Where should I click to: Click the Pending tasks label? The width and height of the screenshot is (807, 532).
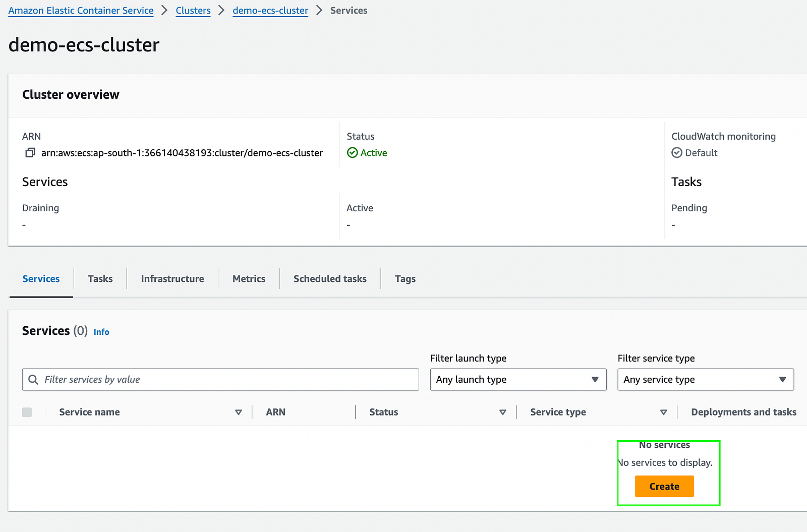pos(689,208)
